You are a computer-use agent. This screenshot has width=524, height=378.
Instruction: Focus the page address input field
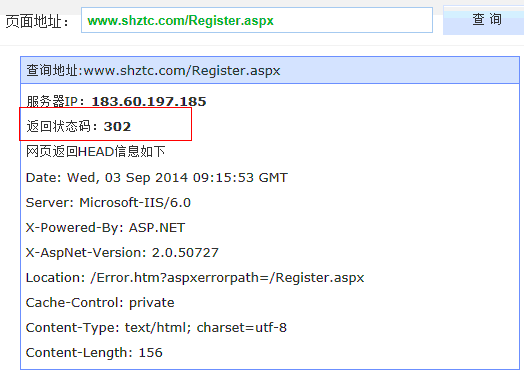pyautogui.click(x=257, y=20)
